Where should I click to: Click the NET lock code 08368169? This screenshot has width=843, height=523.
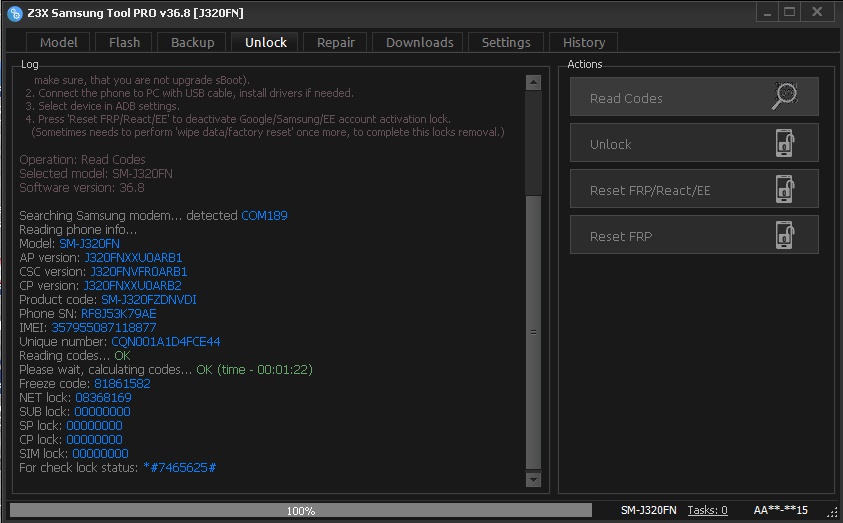103,397
